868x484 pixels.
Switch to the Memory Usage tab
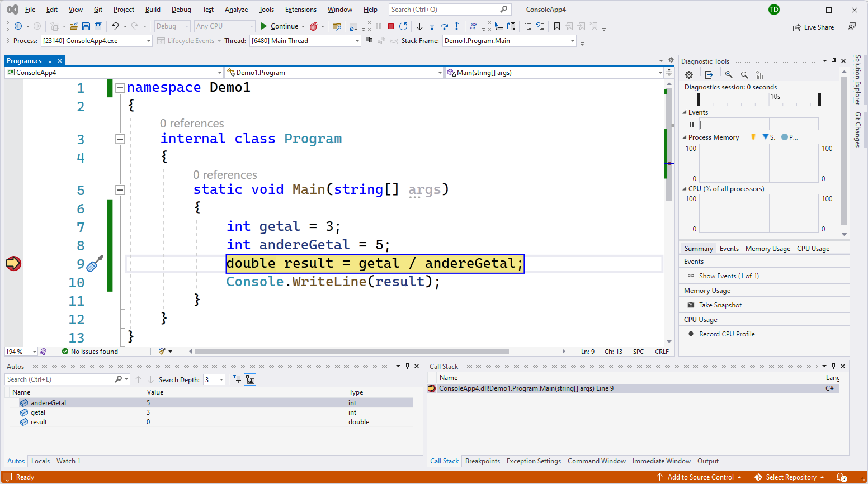tap(768, 249)
